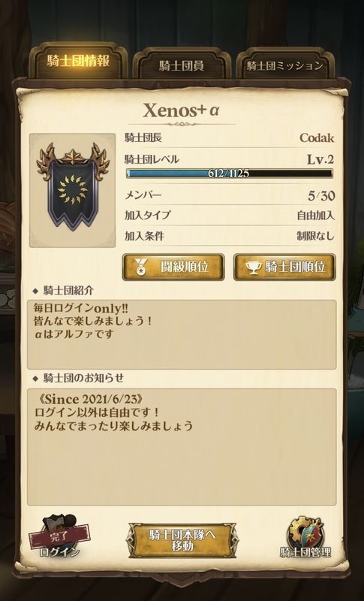Image resolution: width=364 pixels, height=601 pixels.
Task: Click the 自由加入 join type value
Action: coord(315,216)
